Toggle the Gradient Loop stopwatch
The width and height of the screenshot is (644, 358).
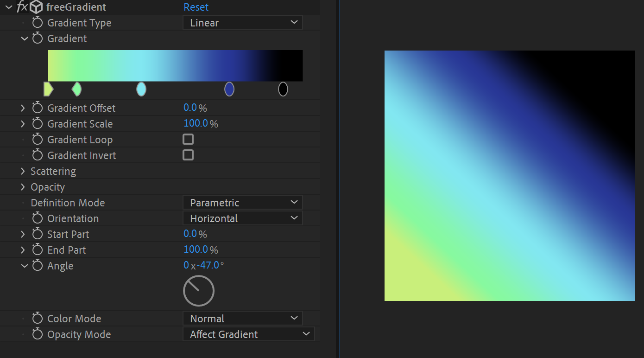pos(38,140)
